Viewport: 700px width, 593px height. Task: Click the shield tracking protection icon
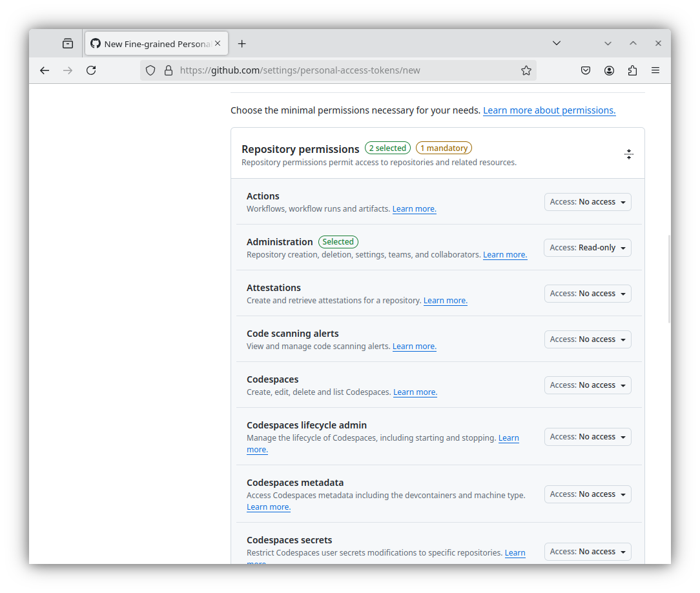(150, 70)
